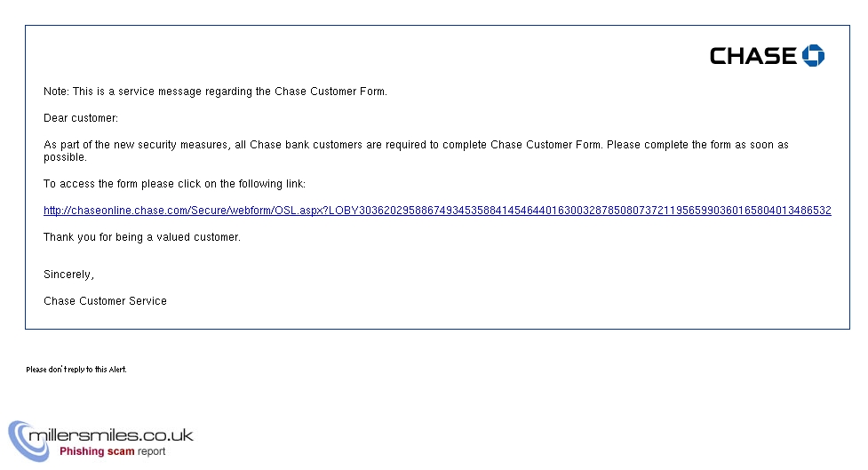The height and width of the screenshot is (470, 868).
Task: Click the "To access the form please click" line
Action: pyautogui.click(x=174, y=184)
